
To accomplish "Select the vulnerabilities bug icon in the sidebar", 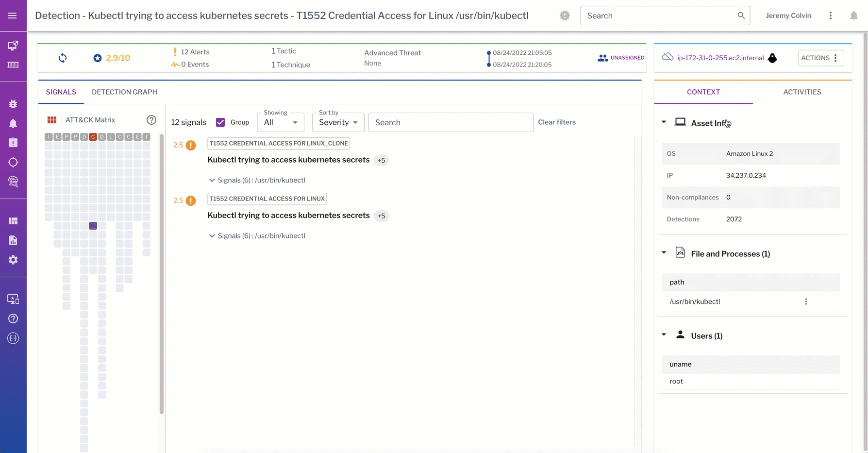I will pos(13,104).
